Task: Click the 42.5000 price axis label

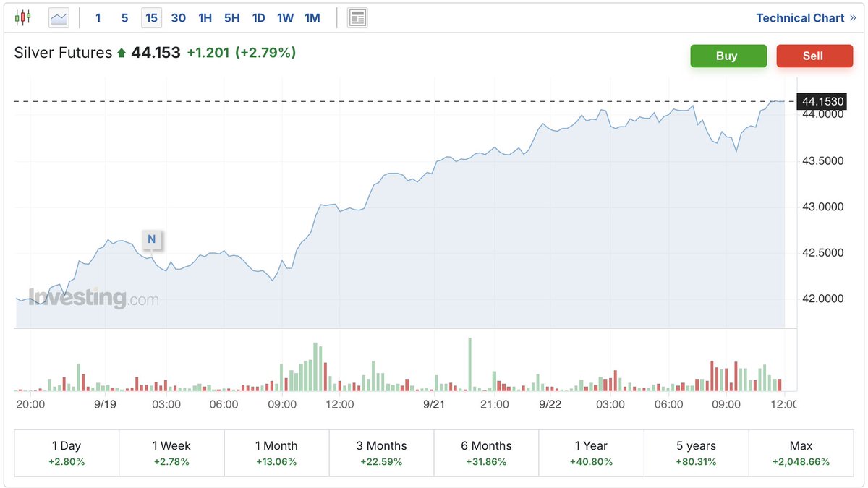Action: (x=822, y=253)
